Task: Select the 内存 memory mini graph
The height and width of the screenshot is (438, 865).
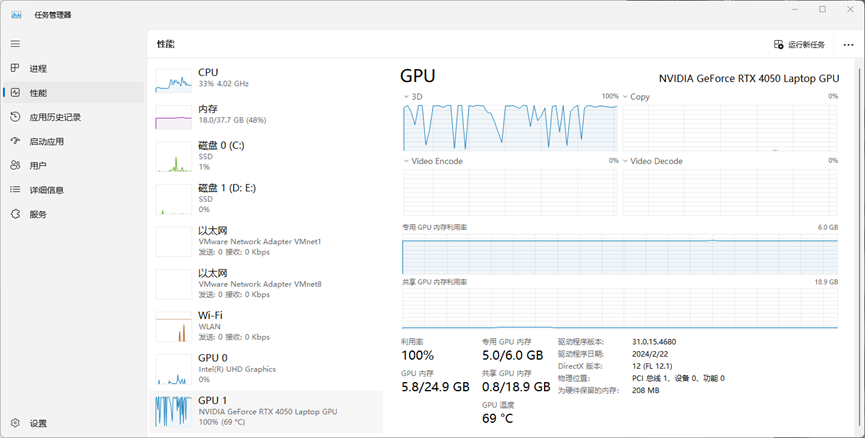Action: [174, 117]
